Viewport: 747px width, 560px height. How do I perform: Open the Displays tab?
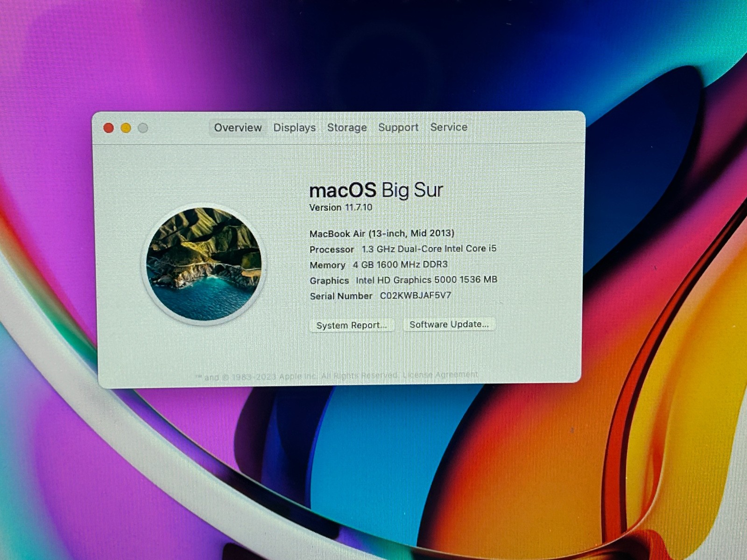tap(295, 127)
